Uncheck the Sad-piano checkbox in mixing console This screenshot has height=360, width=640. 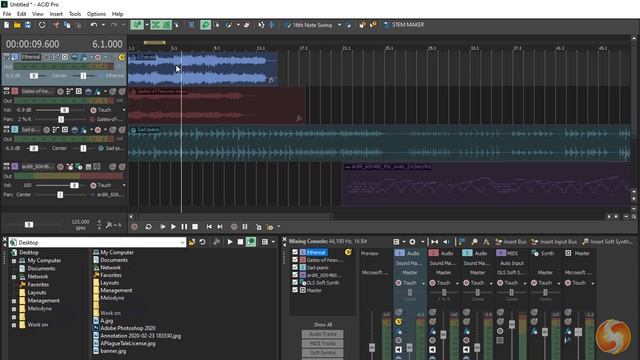(295, 267)
